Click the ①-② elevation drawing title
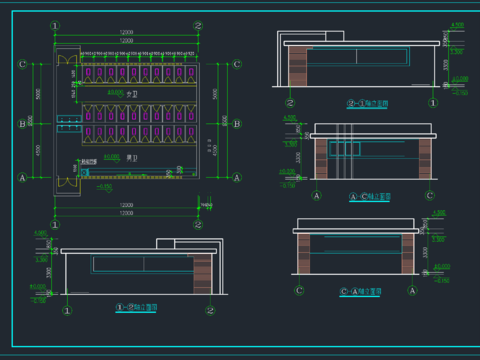Screen dimensions: 480x360 (x=136, y=307)
